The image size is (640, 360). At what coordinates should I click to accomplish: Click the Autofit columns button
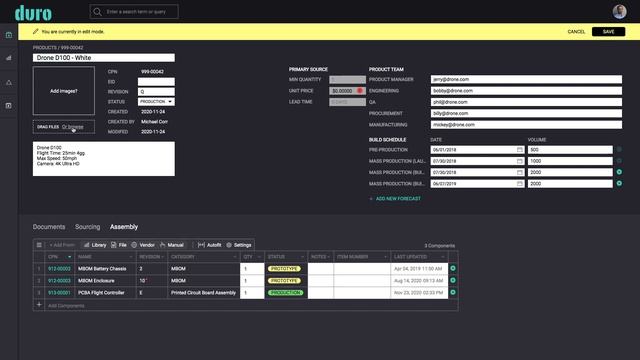209,245
